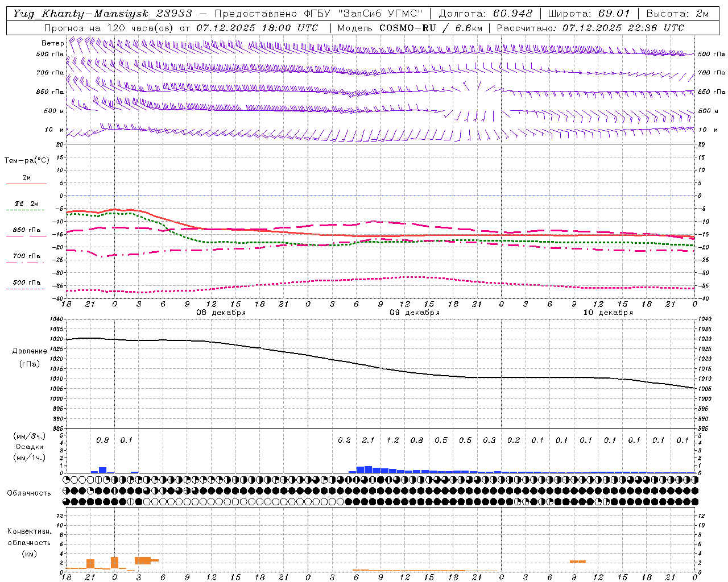The height and width of the screenshot is (582, 728).
Task: Click the 'Долгота: 60.948' value
Action: [486, 14]
